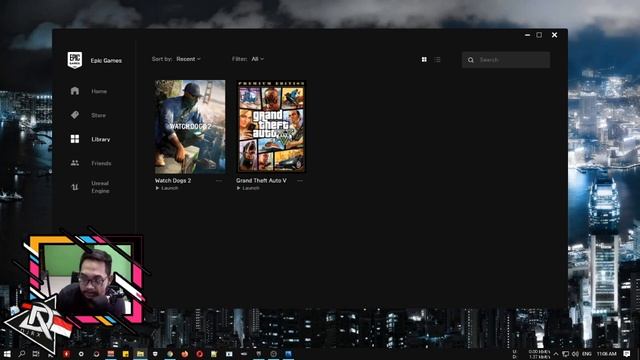Image resolution: width=640 pixels, height=360 pixels.
Task: Select Library in sidebar
Action: tap(101, 140)
